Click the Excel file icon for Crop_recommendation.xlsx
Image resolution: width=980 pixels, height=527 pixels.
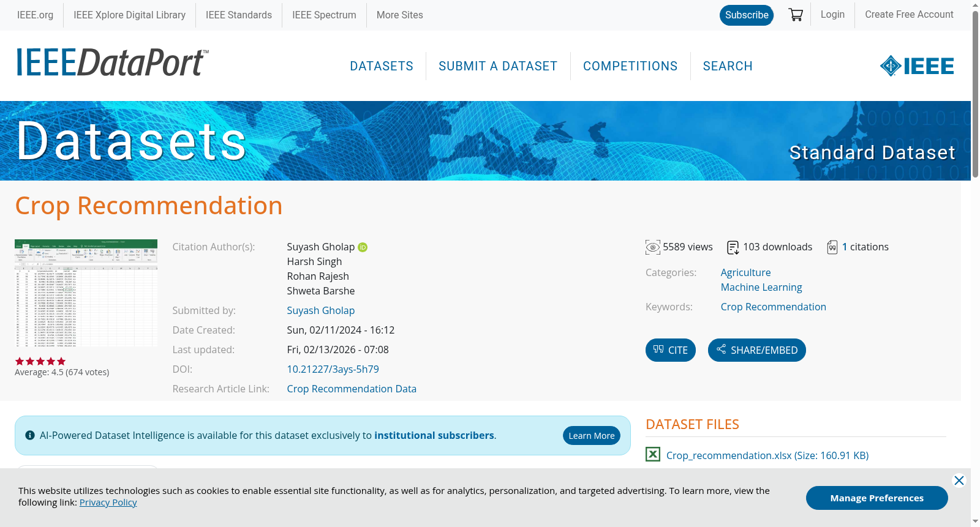pos(653,454)
